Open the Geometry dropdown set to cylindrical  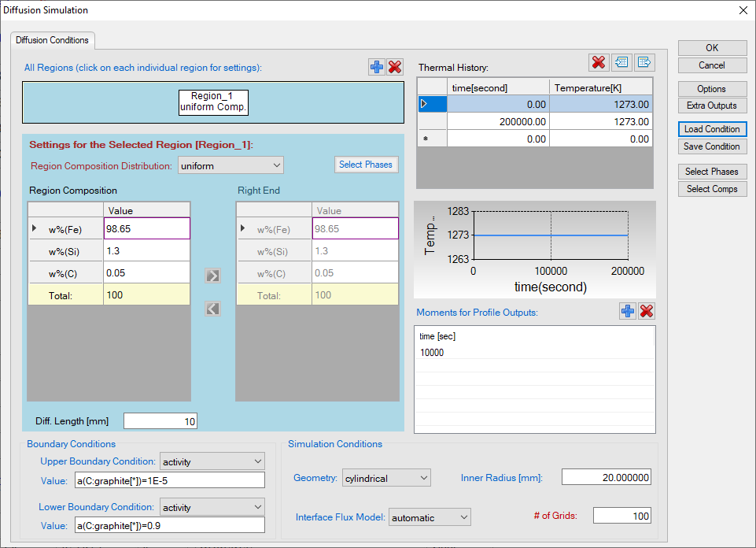(386, 478)
